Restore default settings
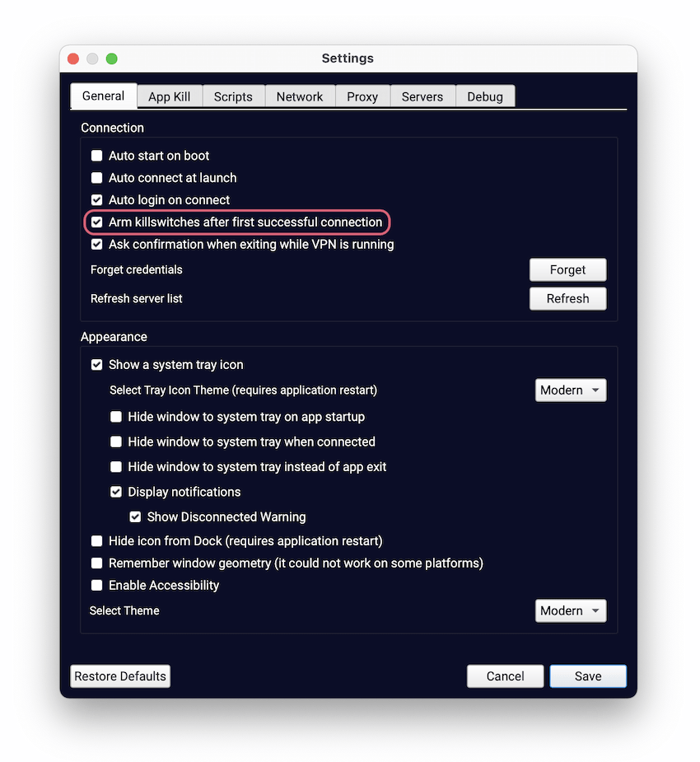Image resolution: width=700 pixels, height=762 pixels. click(x=119, y=676)
